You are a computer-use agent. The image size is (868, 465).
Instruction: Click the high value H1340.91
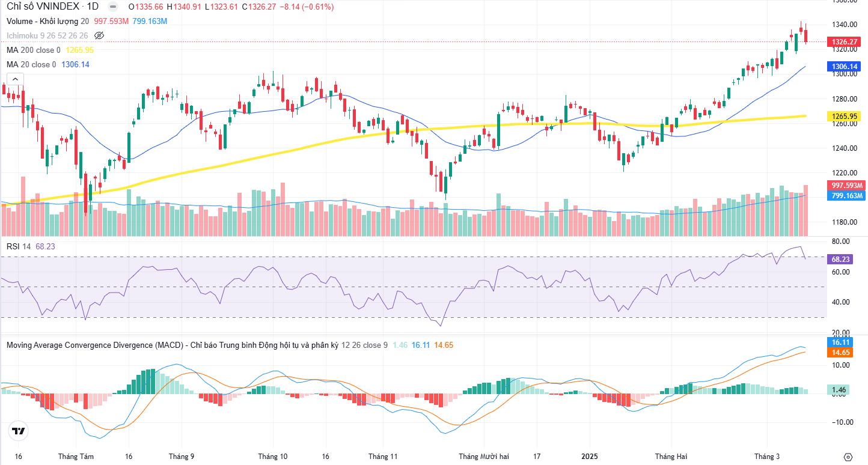coord(185,7)
